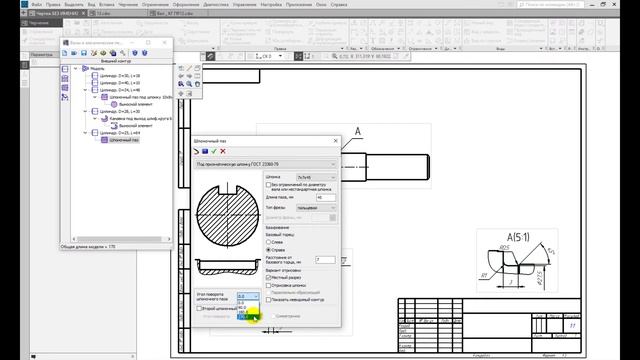
Task: Click the curved arrow icon in keyway dialog
Action: pos(196,151)
